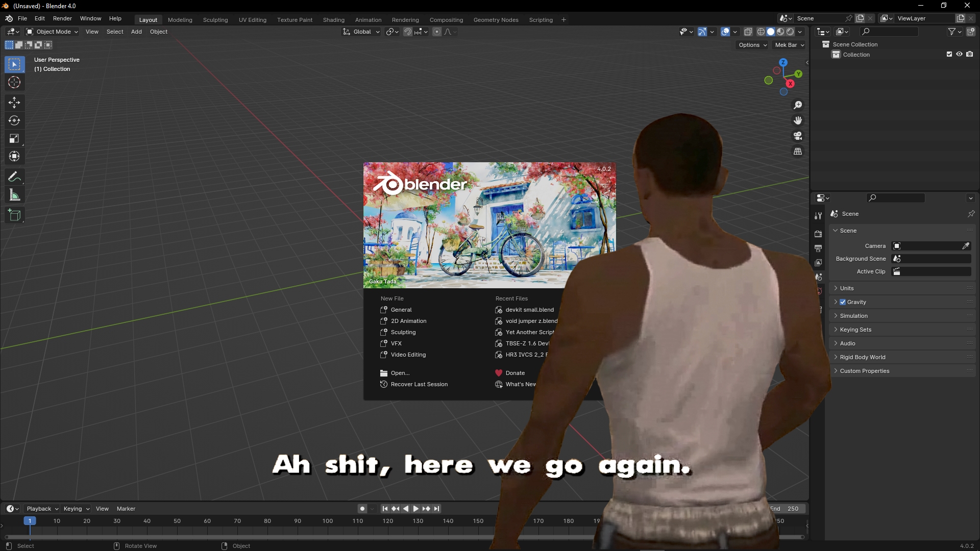
Task: Switch to orthographic grid view icon
Action: 798,152
